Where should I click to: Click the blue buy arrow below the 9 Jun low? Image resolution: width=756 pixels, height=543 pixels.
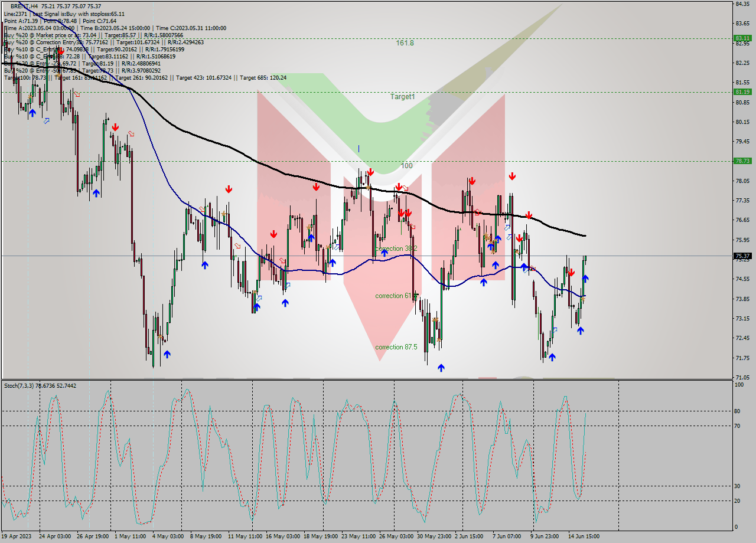click(x=552, y=356)
